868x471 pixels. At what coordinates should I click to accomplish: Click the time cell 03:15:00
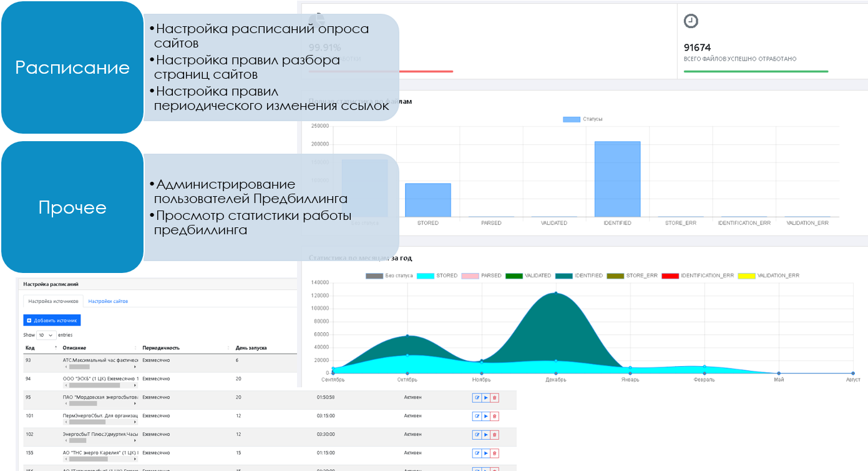pos(326,415)
